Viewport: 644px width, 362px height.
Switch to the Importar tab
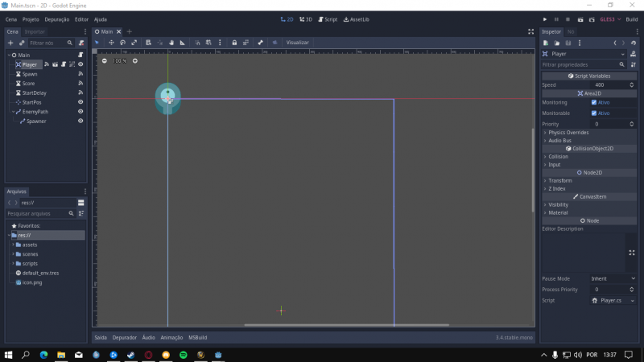coord(35,31)
